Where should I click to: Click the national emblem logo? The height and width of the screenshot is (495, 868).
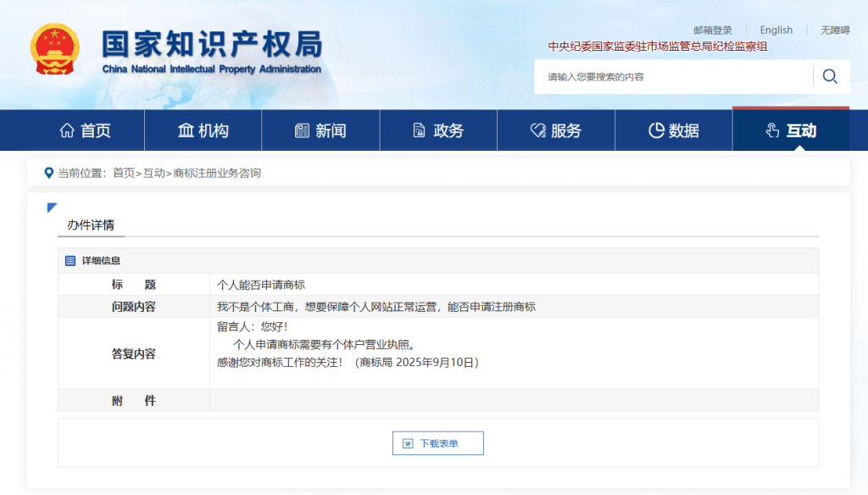click(x=55, y=49)
